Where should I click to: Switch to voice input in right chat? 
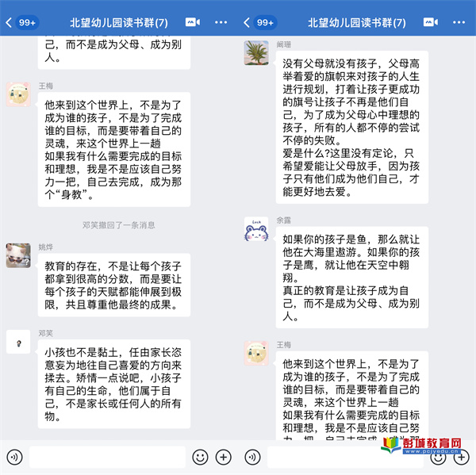click(x=252, y=457)
